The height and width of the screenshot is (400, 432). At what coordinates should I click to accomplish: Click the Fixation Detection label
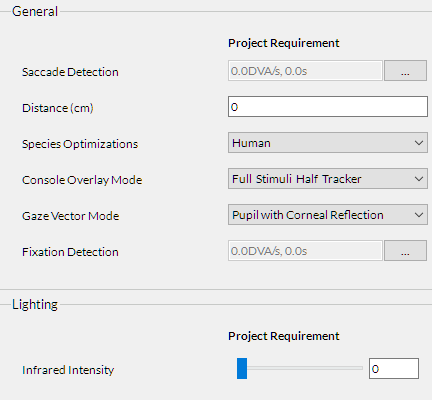[70, 252]
